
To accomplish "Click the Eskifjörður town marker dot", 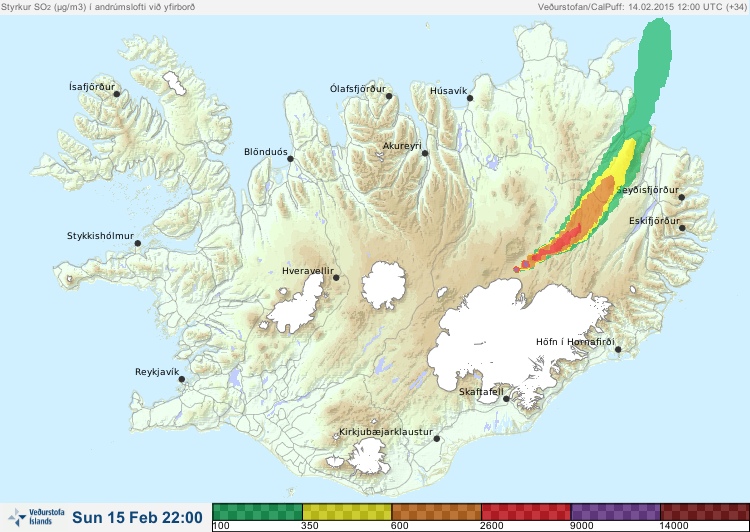I will click(682, 228).
